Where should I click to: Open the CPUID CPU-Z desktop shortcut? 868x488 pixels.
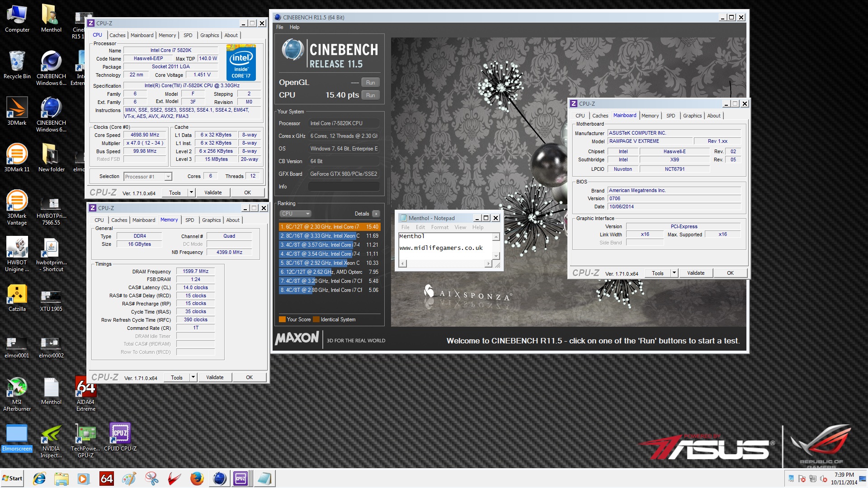click(x=120, y=437)
